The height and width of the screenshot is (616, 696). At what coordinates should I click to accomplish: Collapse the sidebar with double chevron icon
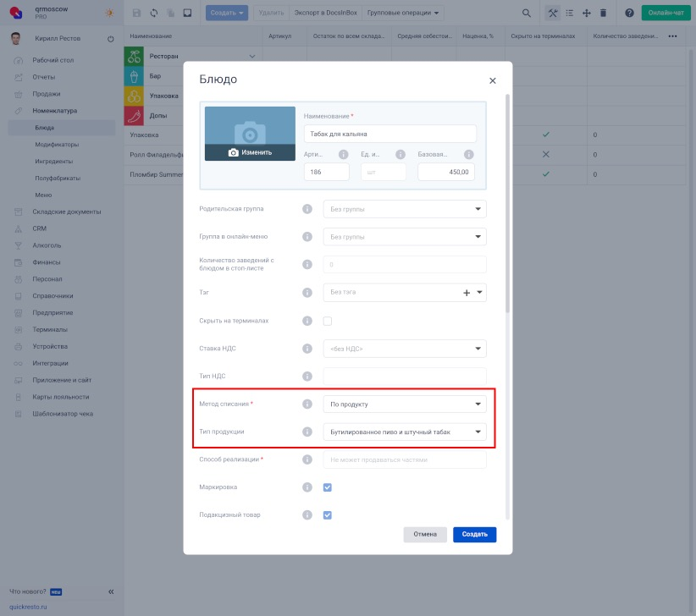111,591
